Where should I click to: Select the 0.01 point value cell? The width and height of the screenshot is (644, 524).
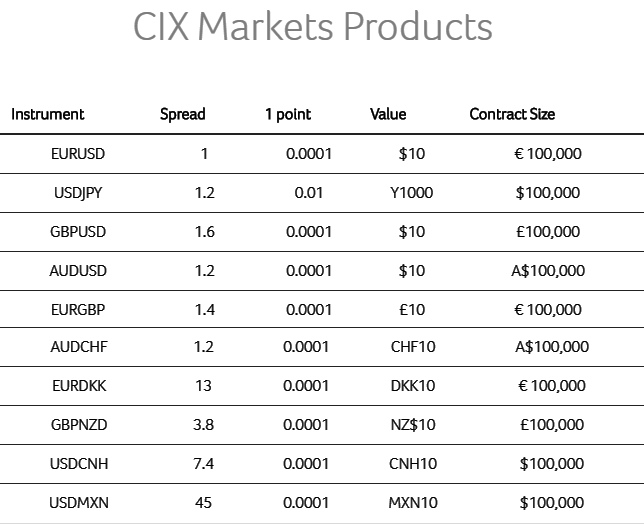[x=308, y=193]
